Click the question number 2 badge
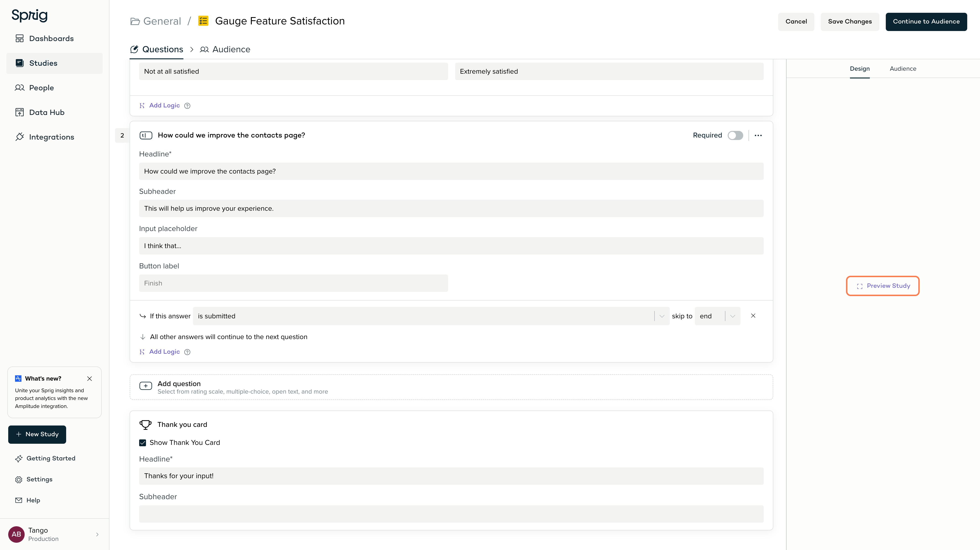 click(x=122, y=135)
